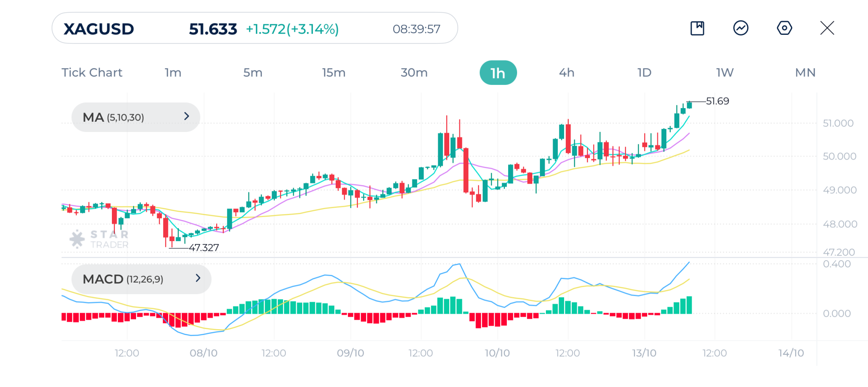The image size is (868, 387).
Task: Select the 1m timeframe
Action: [173, 73]
